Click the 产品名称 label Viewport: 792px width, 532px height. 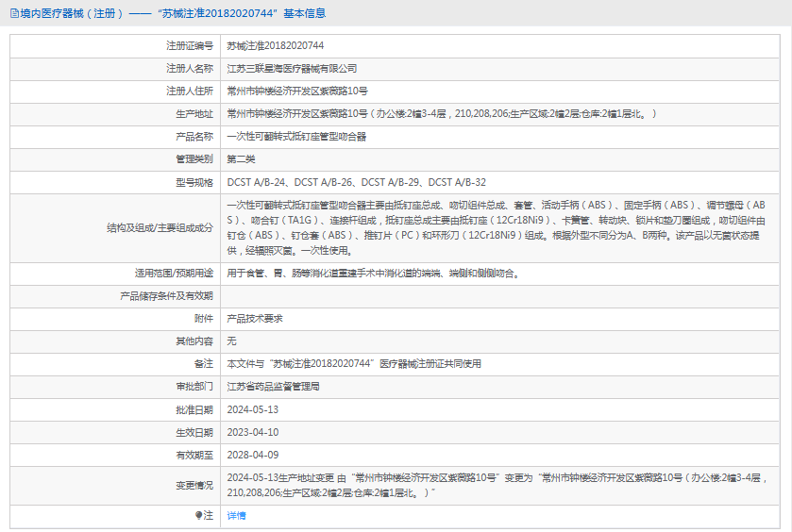point(194,136)
